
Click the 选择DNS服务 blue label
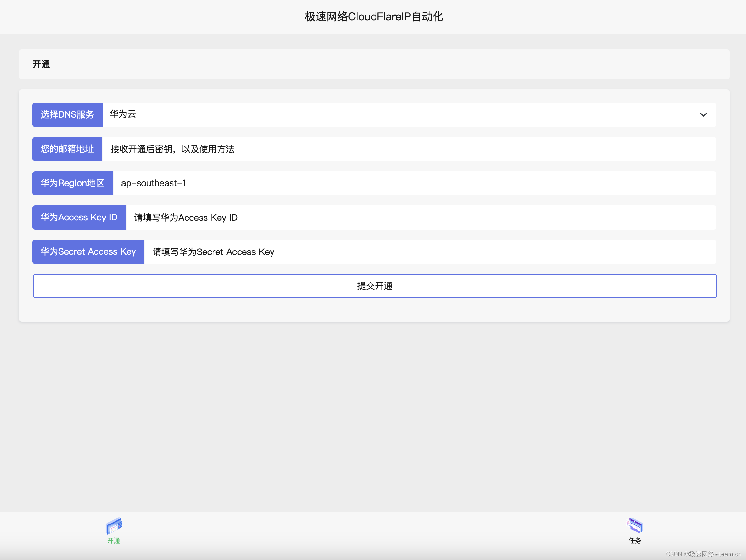68,114
